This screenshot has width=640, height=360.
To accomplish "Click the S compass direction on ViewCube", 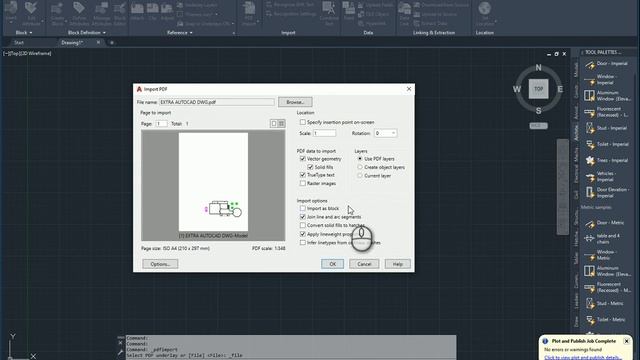I will pos(538,110).
